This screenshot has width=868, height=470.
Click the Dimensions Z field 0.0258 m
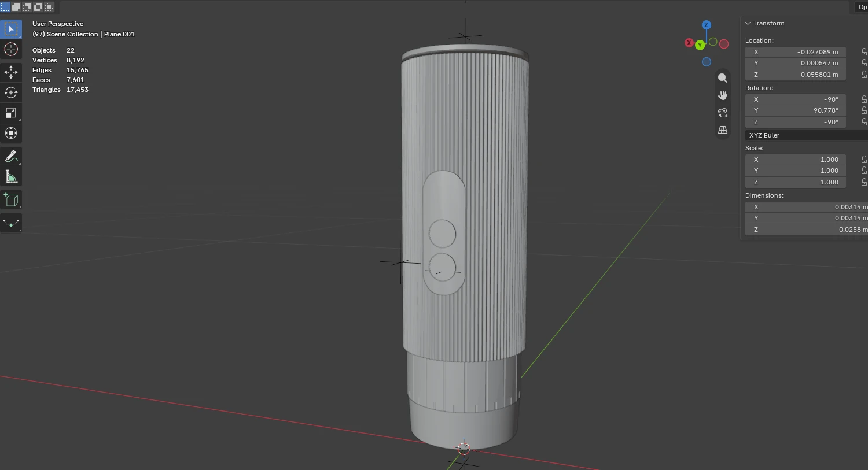807,230
